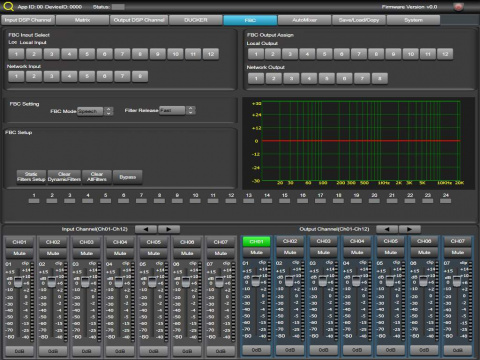Click input channel 05 fader knob

pos(152,282)
